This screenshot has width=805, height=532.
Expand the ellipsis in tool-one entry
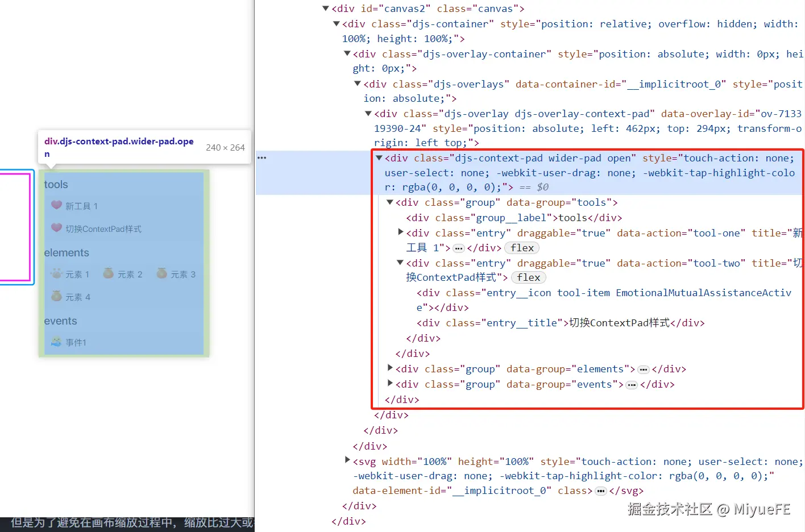pyautogui.click(x=459, y=248)
